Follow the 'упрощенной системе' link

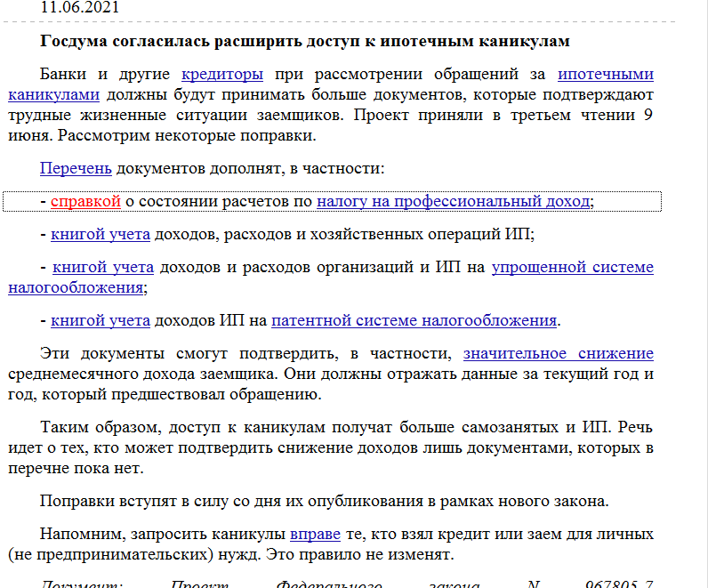[572, 268]
